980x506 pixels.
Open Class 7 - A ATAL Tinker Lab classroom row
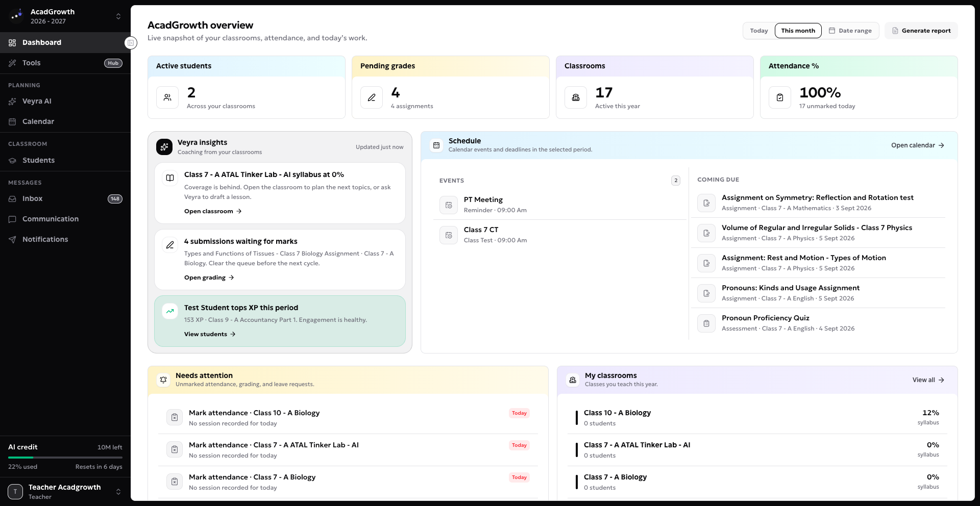[x=757, y=450]
